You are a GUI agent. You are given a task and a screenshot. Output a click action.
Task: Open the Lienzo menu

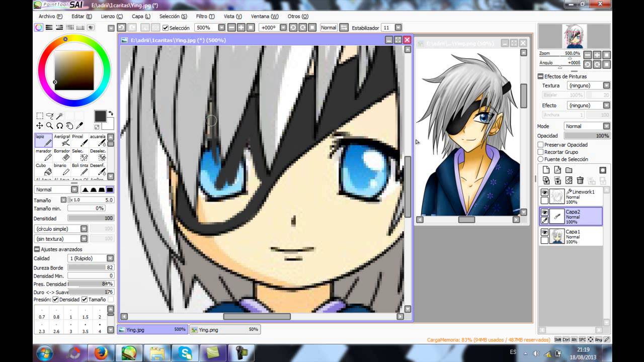[x=112, y=16]
